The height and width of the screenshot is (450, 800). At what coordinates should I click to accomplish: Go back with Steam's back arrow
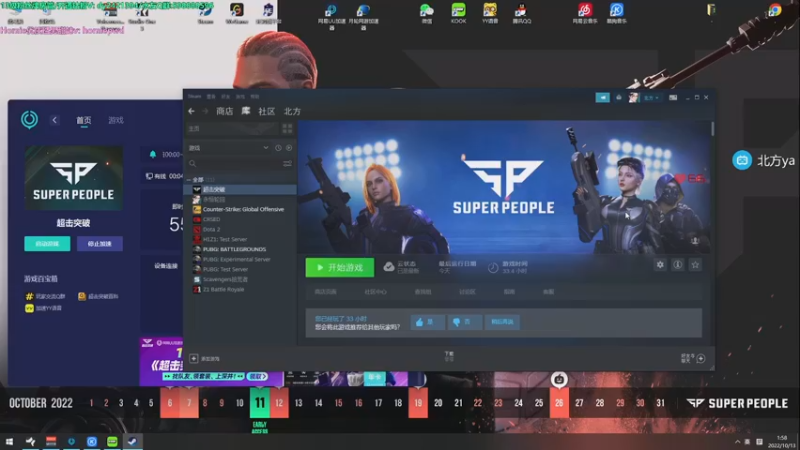tap(191, 111)
